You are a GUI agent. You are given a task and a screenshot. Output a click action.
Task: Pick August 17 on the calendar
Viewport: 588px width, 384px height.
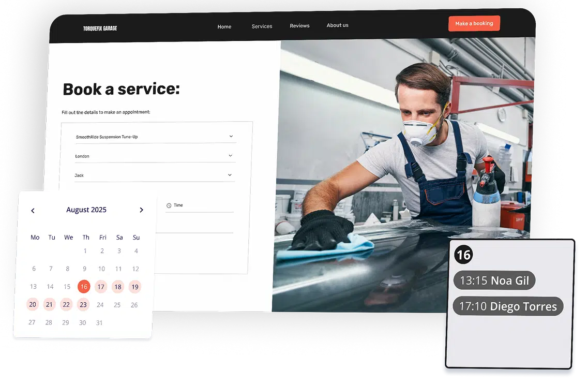(x=101, y=287)
